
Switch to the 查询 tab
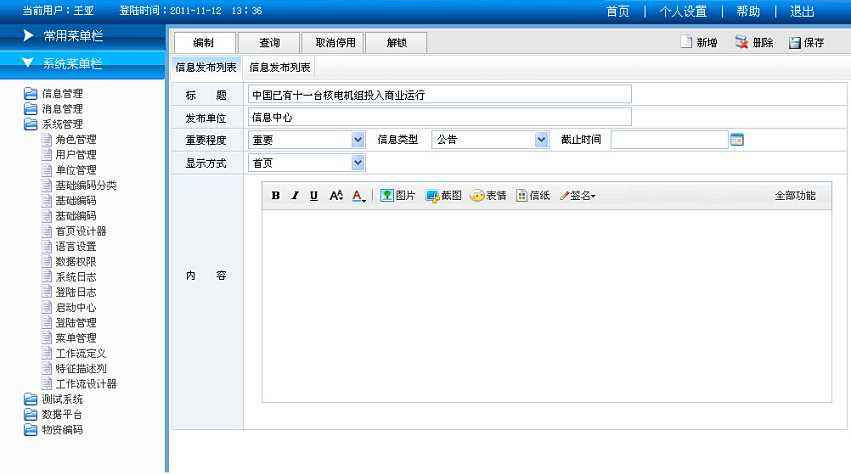click(x=269, y=42)
